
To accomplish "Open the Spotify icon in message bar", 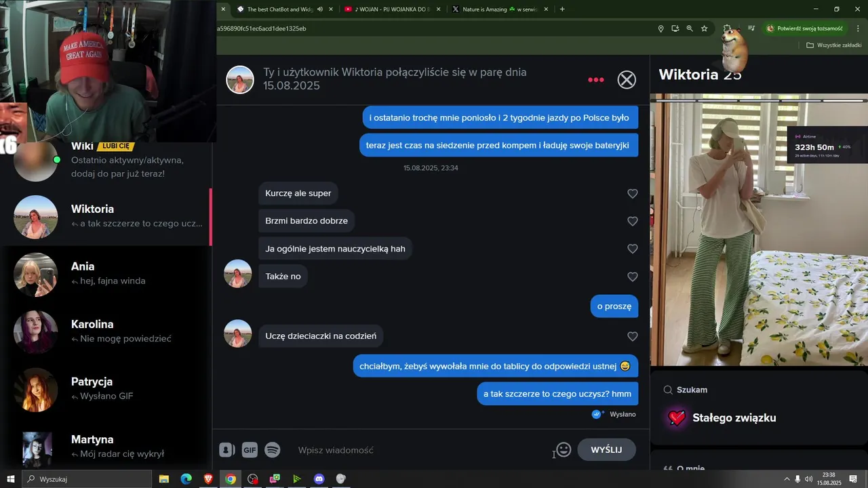I will point(273,450).
